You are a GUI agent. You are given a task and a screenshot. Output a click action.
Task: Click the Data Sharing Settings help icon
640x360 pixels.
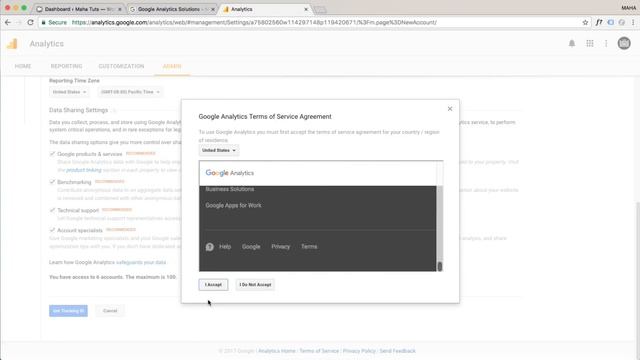[114, 110]
